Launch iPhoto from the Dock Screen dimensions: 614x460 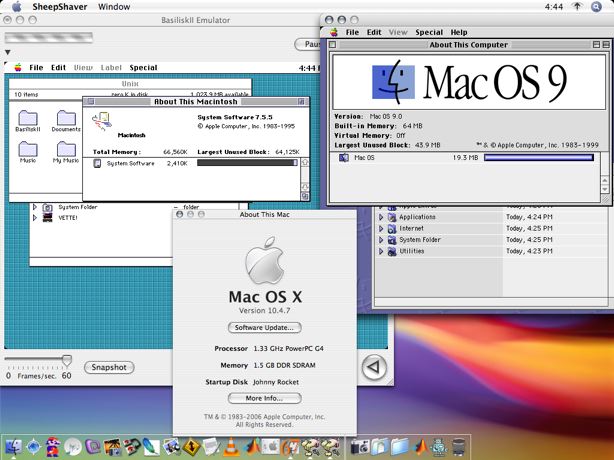pyautogui.click(x=112, y=447)
